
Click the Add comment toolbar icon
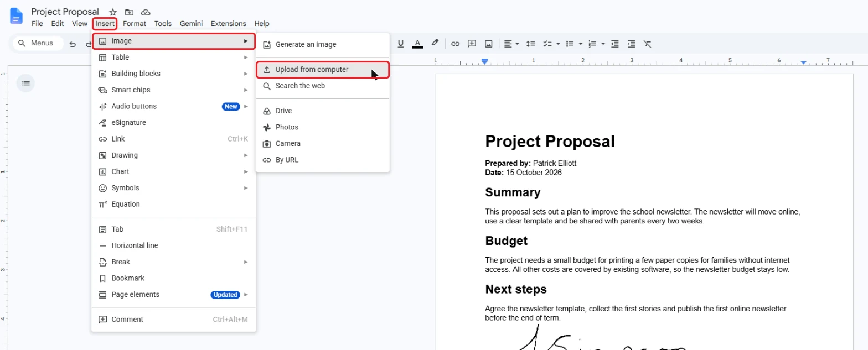point(472,43)
